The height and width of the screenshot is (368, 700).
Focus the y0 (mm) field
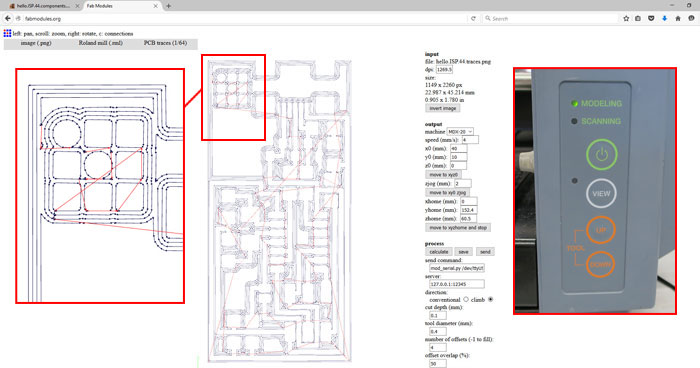coord(459,157)
